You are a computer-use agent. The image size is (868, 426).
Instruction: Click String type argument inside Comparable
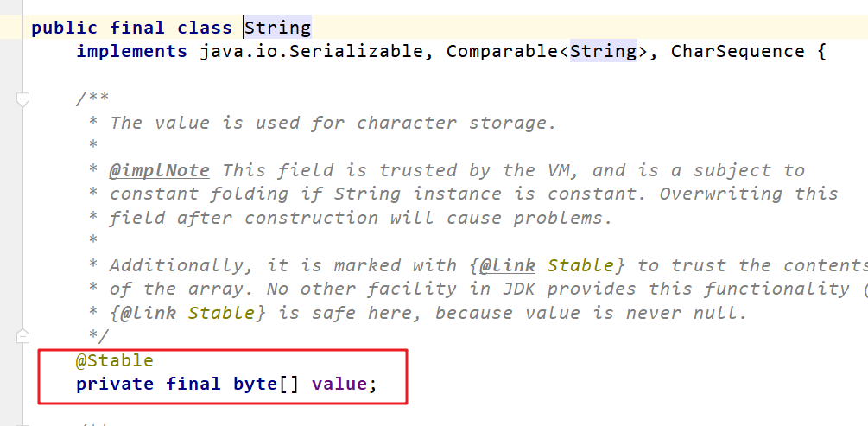coord(603,51)
